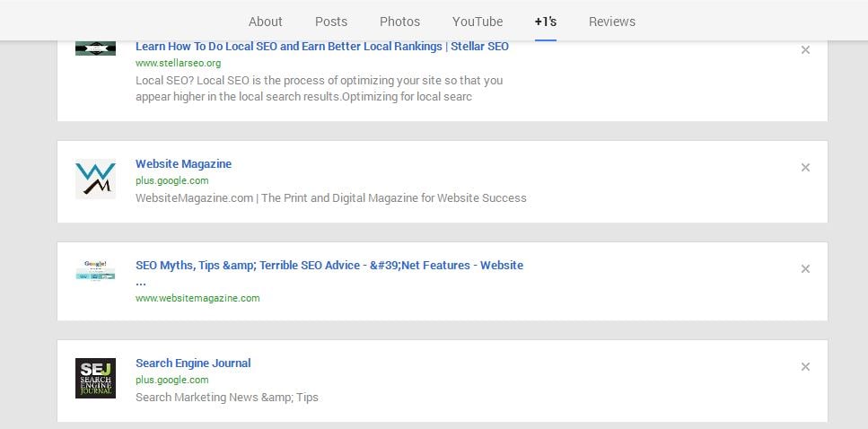Screen dimensions: 868x429
Task: Click the SEJ logo icon
Action: click(x=95, y=379)
